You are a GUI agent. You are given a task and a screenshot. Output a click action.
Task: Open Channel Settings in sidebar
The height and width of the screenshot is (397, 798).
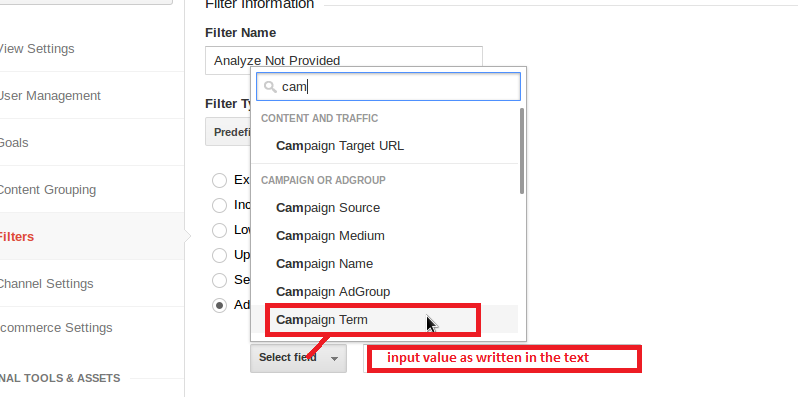coord(46,283)
